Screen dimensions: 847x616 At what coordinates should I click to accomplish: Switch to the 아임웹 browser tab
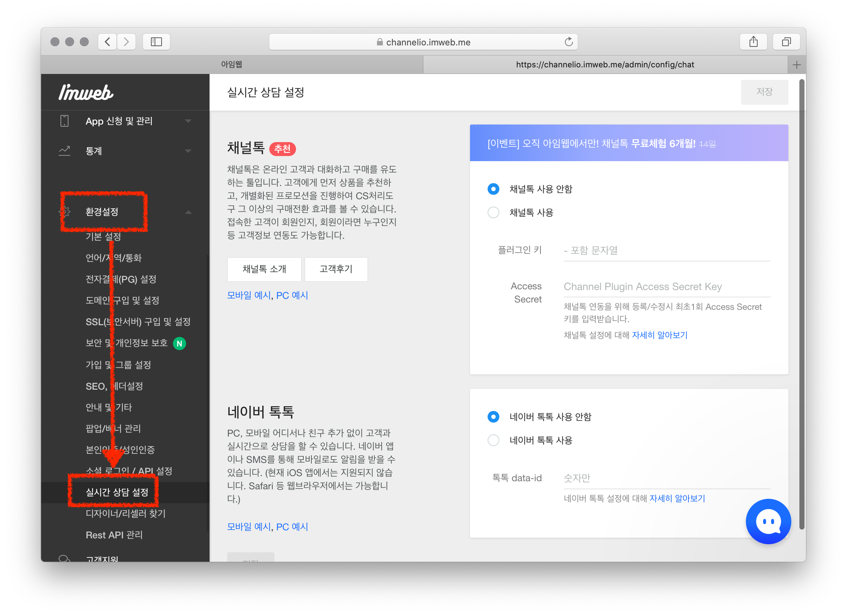[x=232, y=64]
